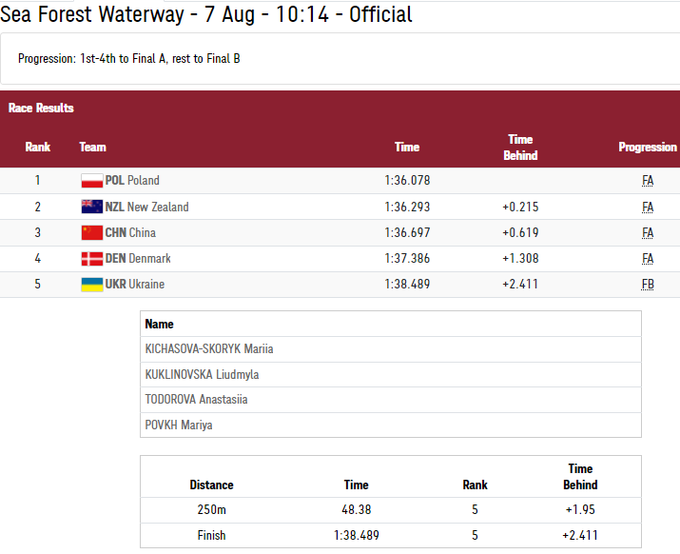Image resolution: width=680 pixels, height=554 pixels.
Task: Click the China flag icon
Action: [x=91, y=233]
